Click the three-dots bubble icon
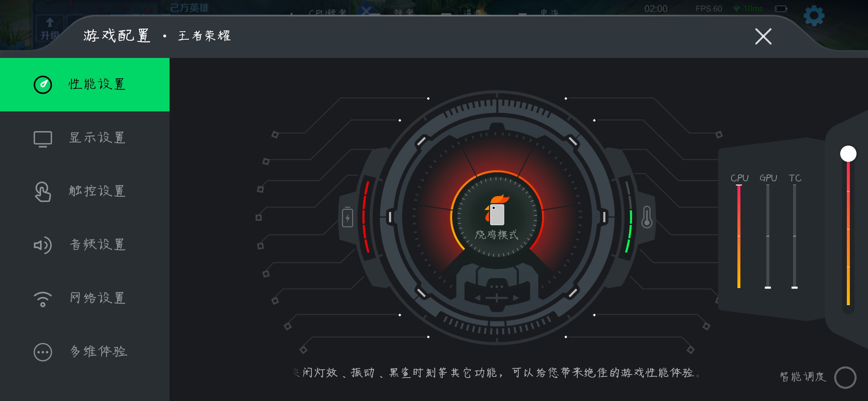The width and height of the screenshot is (868, 401). click(x=43, y=352)
